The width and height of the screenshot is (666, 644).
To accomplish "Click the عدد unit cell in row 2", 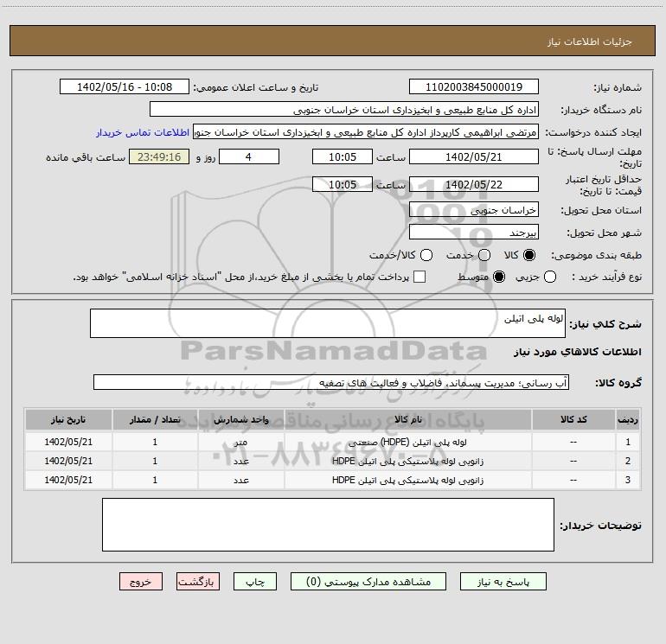I will click(240, 461).
